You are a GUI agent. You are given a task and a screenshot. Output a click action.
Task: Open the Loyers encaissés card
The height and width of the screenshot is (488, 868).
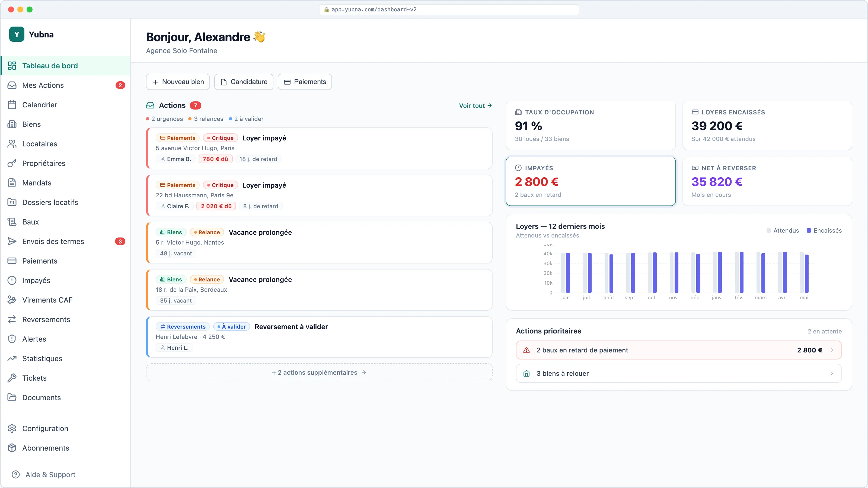click(x=767, y=125)
